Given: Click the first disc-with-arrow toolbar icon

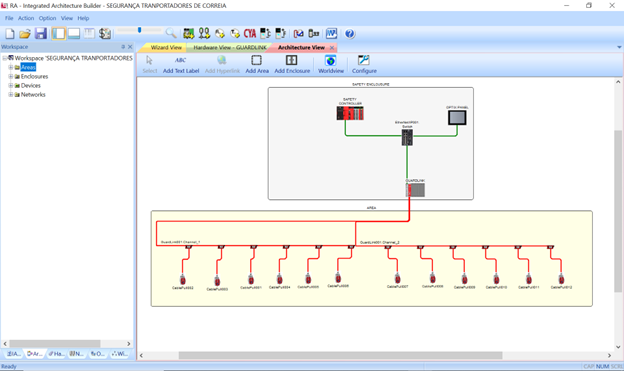Looking at the screenshot, I should click(220, 34).
